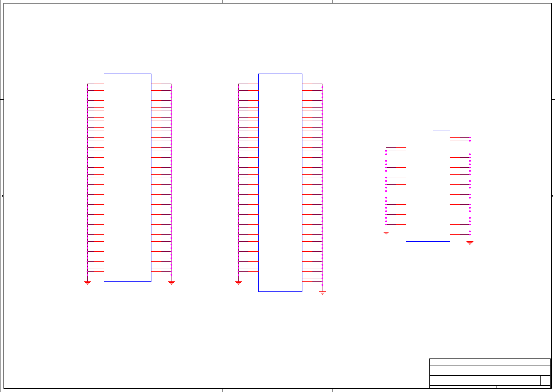Click ground symbol left of the small right component
The width and height of the screenshot is (555, 392).
386,233
